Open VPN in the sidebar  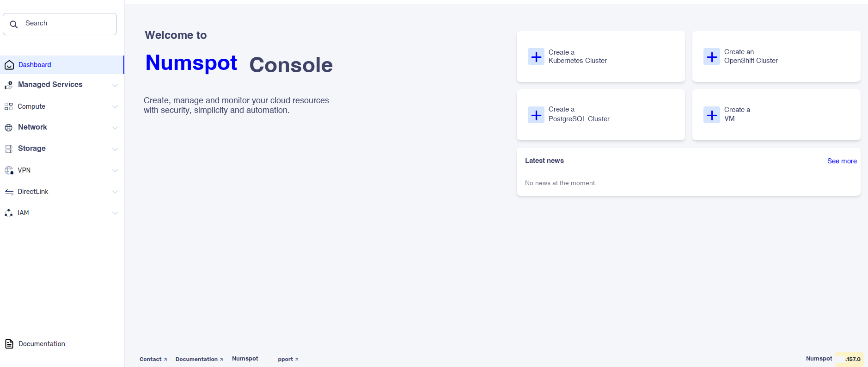click(x=62, y=170)
